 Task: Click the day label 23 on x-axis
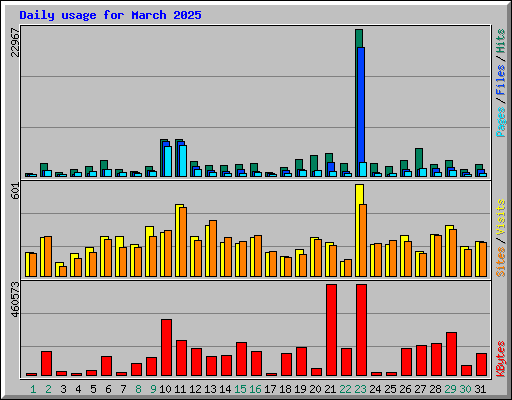360,389
